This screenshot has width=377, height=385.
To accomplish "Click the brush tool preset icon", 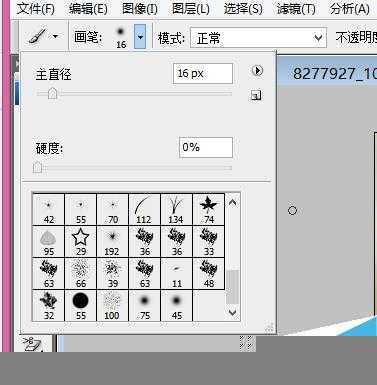I will [37, 36].
